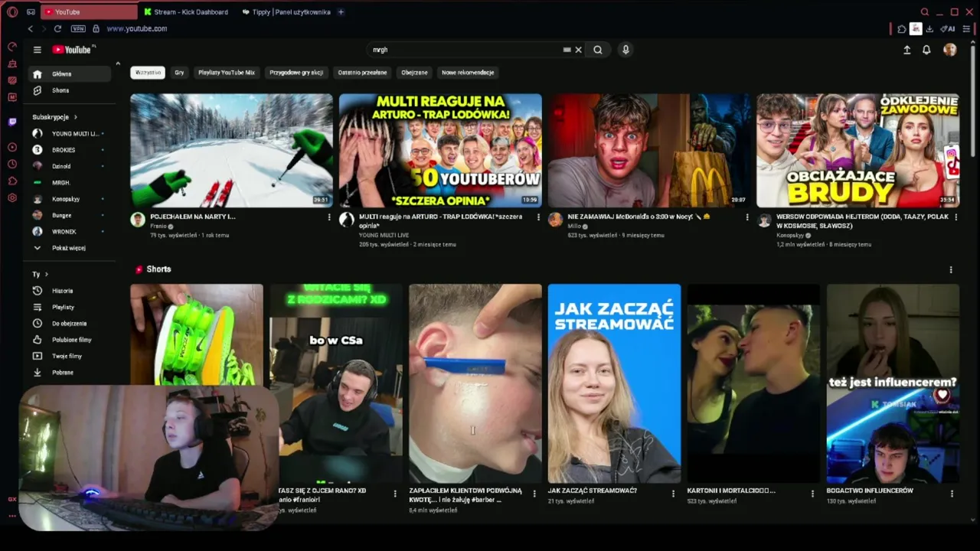The image size is (980, 551).
Task: Open a new tab with plus button
Action: click(x=341, y=12)
